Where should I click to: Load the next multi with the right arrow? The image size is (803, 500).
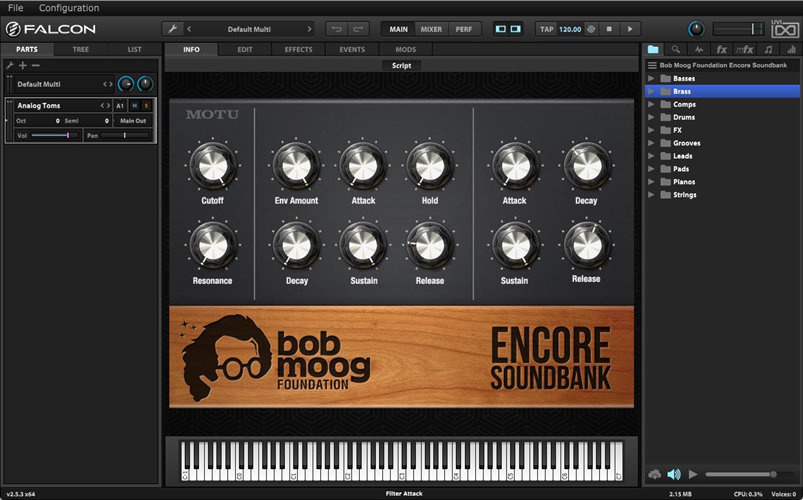(309, 29)
